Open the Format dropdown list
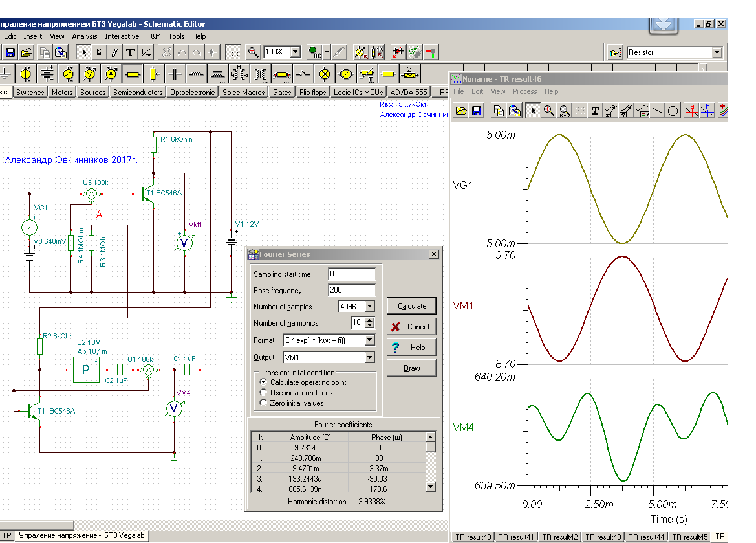This screenshot has width=756, height=543. 369,340
